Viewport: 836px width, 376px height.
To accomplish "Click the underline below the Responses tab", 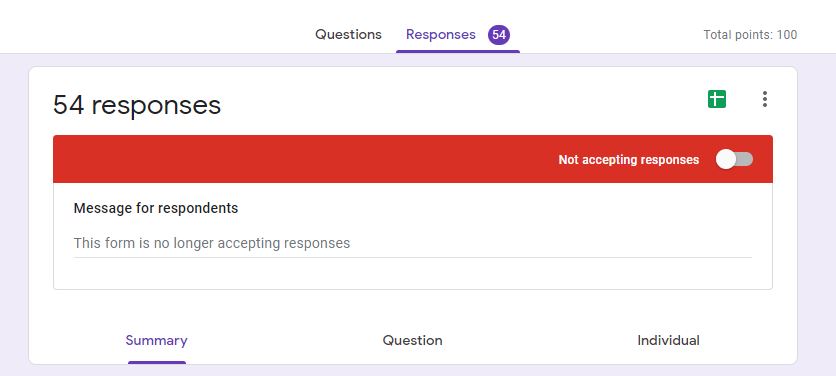I will tap(457, 52).
